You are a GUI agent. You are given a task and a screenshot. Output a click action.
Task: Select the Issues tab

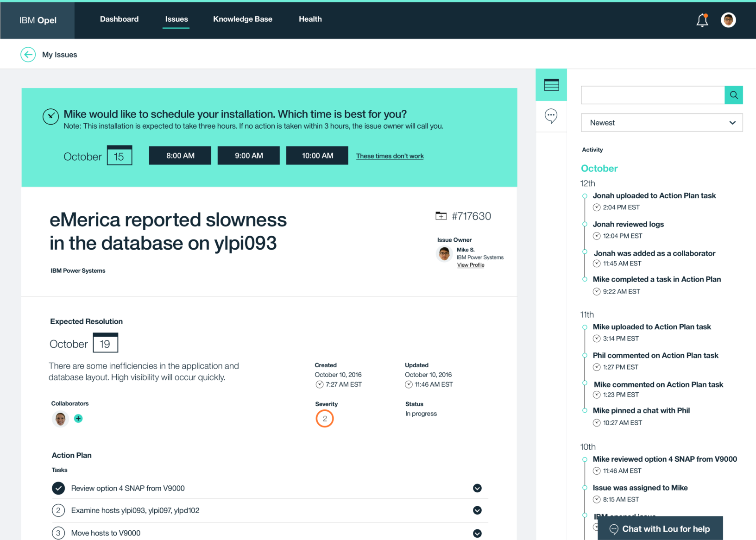pyautogui.click(x=176, y=19)
